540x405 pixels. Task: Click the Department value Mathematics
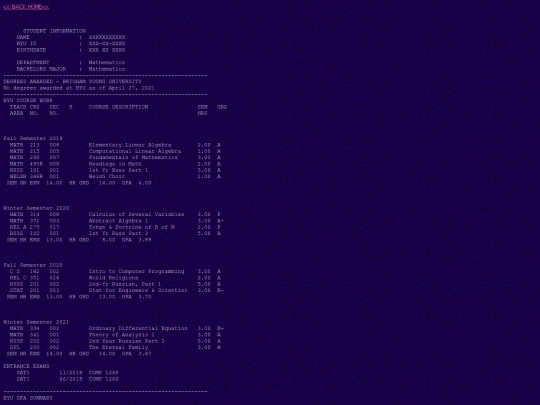click(x=107, y=63)
